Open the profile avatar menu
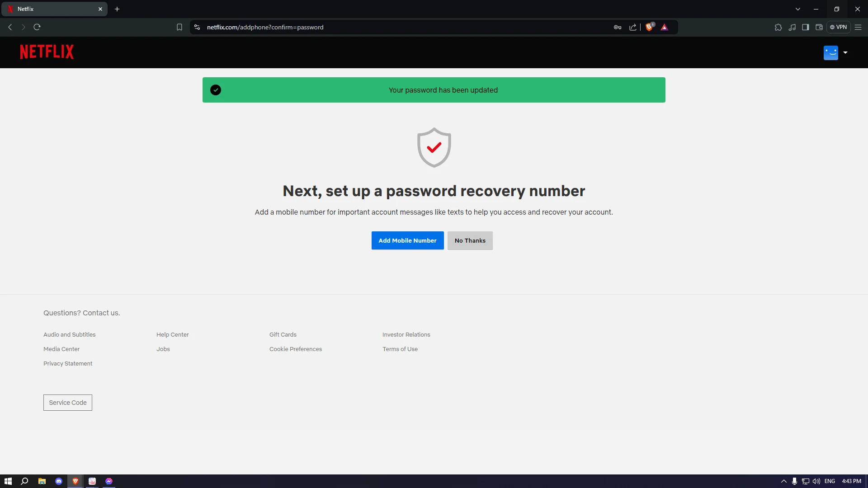 coord(830,53)
